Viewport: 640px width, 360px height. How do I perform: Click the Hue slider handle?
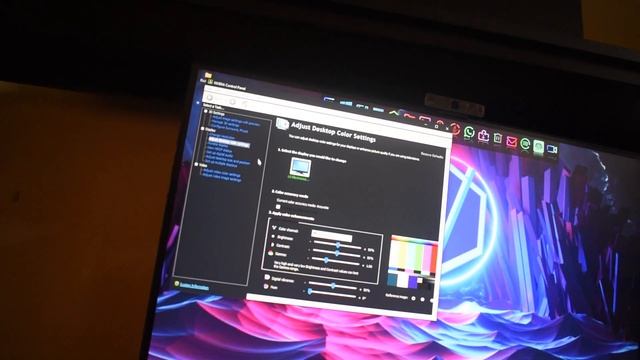click(310, 291)
